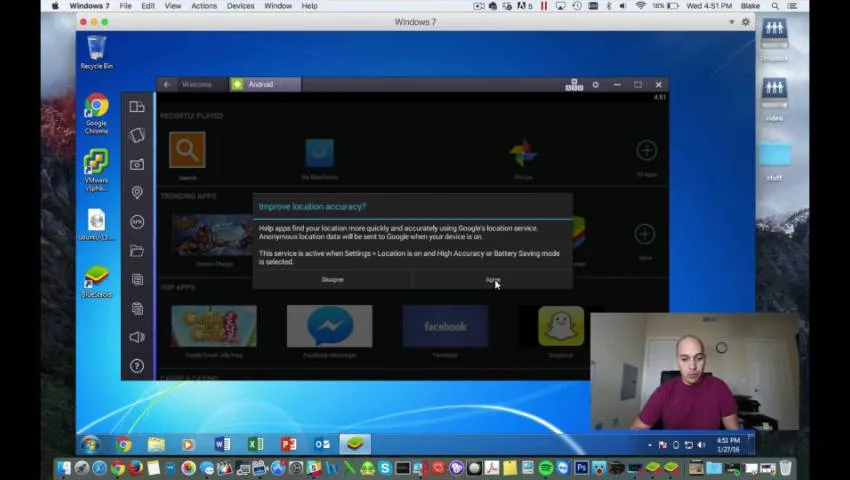Click the Spotlight search icon in menu bar

[775, 5]
